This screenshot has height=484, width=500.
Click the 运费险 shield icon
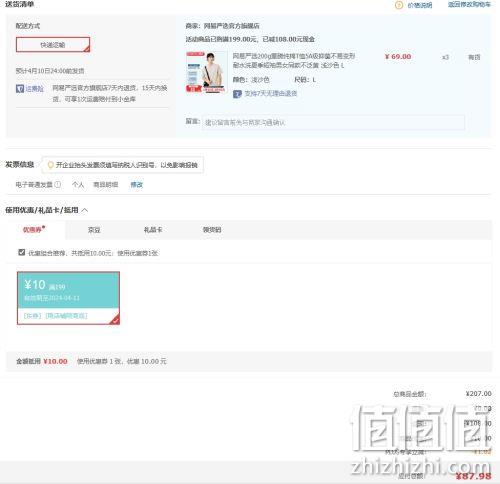[20, 89]
